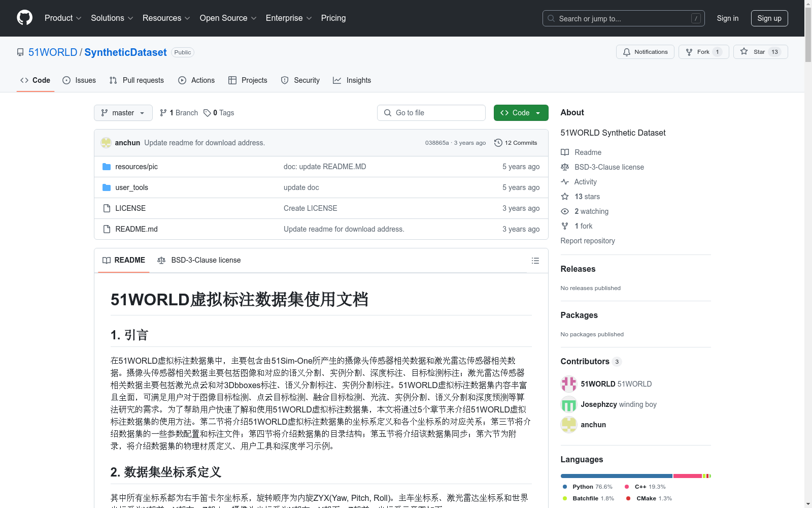Open the Readme link in About
The width and height of the screenshot is (812, 508).
581,152
